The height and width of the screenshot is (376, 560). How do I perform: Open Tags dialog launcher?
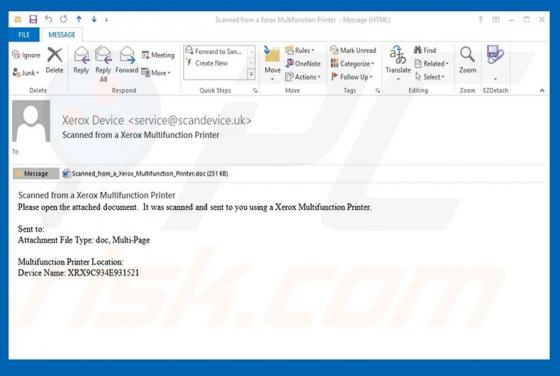click(378, 91)
